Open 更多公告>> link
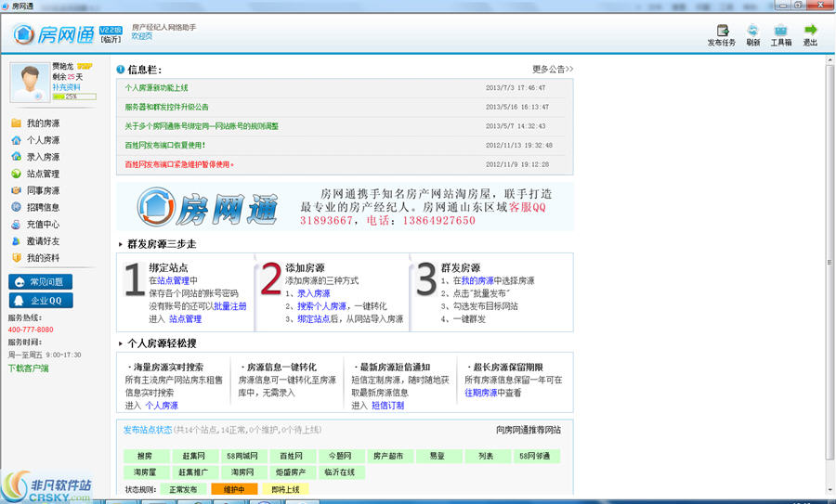The width and height of the screenshot is (836, 504). (x=553, y=70)
